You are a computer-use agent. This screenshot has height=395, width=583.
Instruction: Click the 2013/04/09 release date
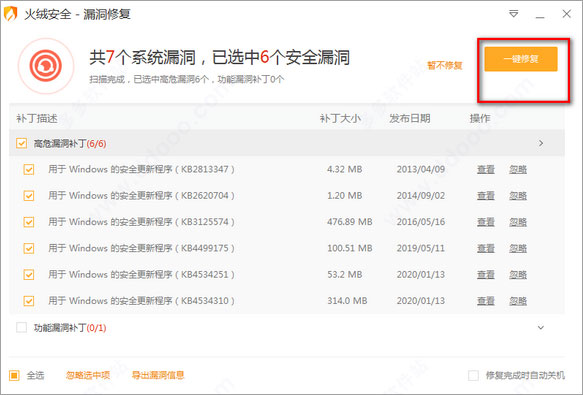click(x=421, y=170)
